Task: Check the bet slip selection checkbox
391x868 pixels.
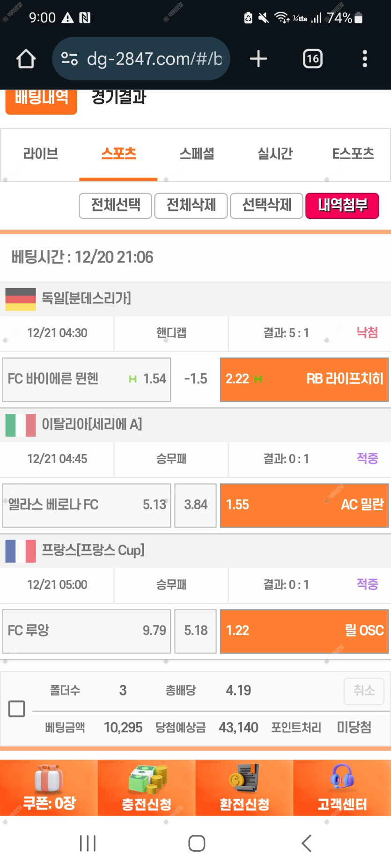Action: click(x=17, y=709)
